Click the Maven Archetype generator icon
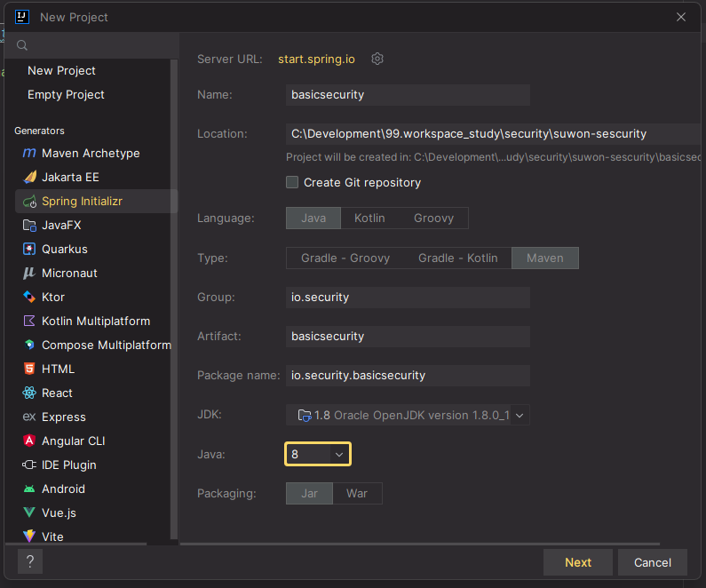This screenshot has height=588, width=706. click(29, 153)
